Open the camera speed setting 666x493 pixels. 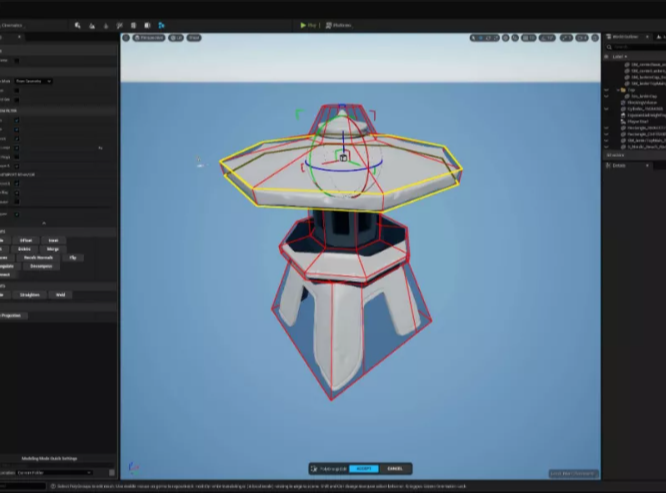coord(582,38)
